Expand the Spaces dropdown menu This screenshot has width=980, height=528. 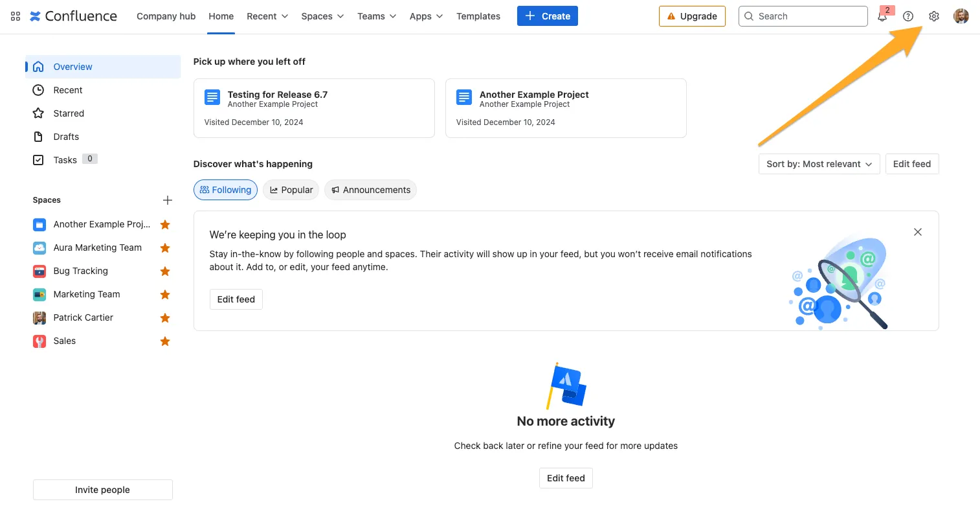coord(322,16)
